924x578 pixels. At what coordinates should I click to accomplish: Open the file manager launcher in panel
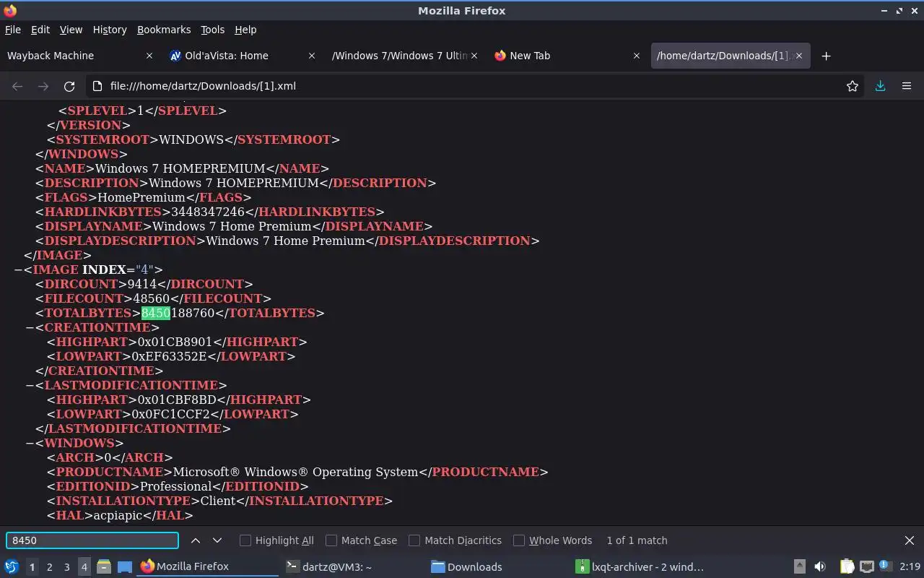point(104,566)
